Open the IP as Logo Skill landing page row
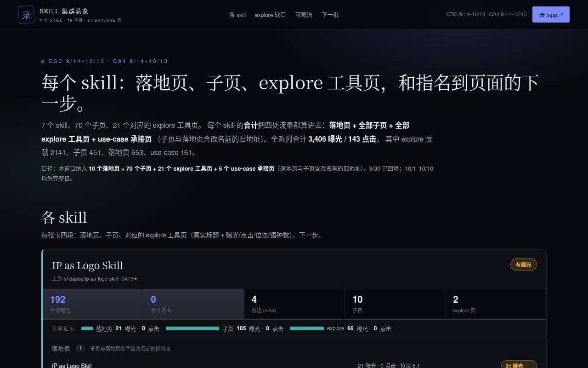 294,366
